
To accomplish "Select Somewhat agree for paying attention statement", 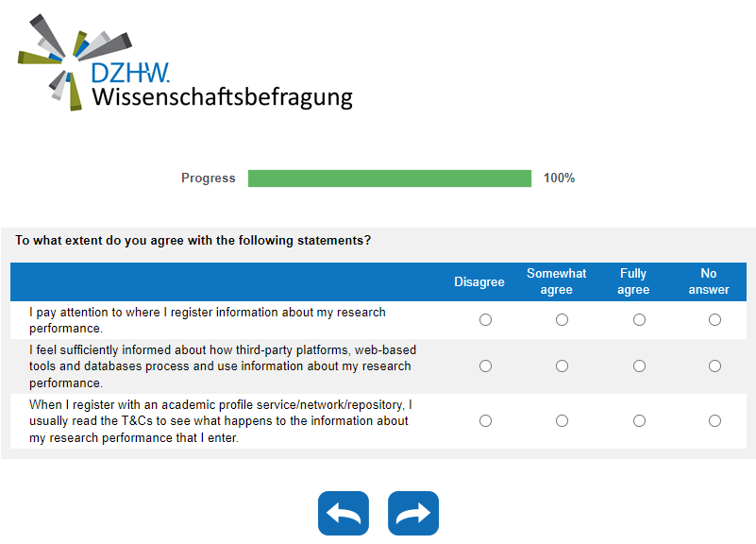I will click(562, 320).
